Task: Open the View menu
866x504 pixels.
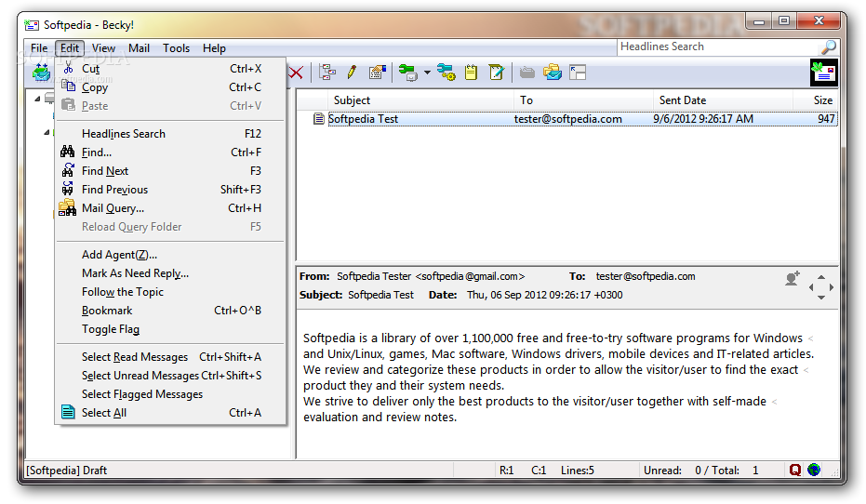Action: pyautogui.click(x=103, y=48)
